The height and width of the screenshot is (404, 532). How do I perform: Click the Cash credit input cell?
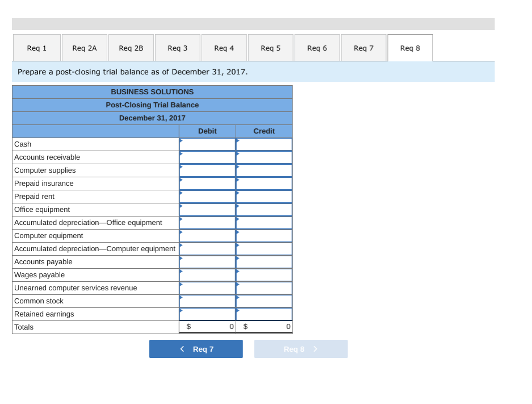coord(264,144)
